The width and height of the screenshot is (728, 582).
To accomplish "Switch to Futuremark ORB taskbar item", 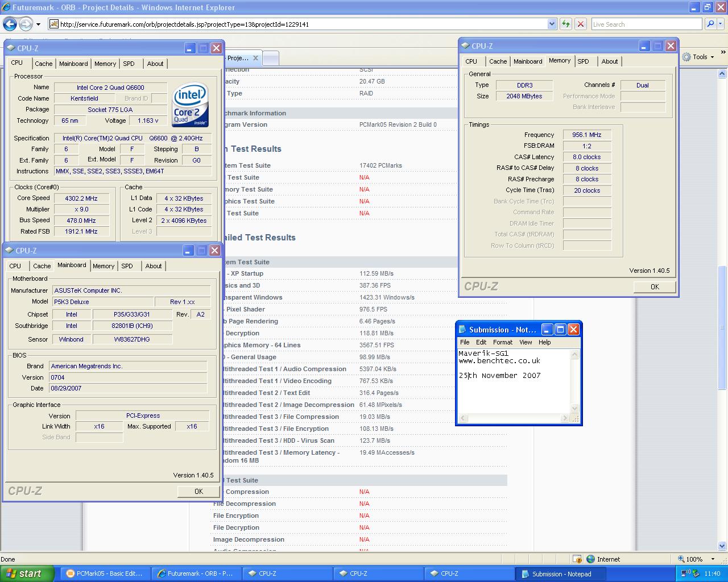I will [x=196, y=573].
